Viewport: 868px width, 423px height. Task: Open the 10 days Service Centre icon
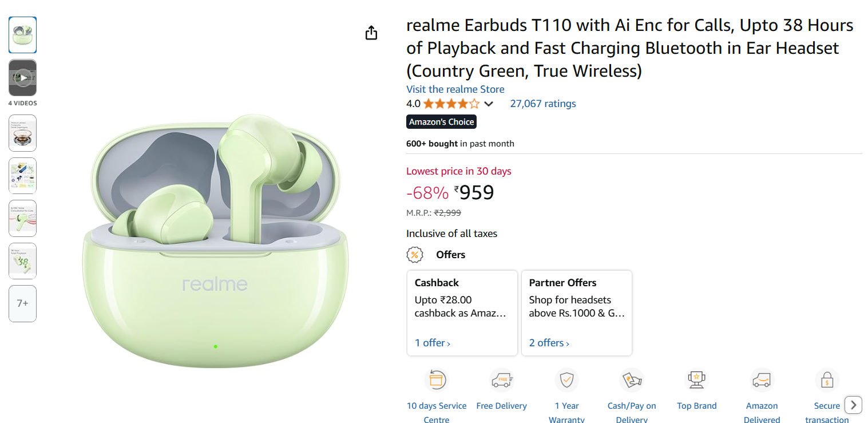pyautogui.click(x=436, y=380)
